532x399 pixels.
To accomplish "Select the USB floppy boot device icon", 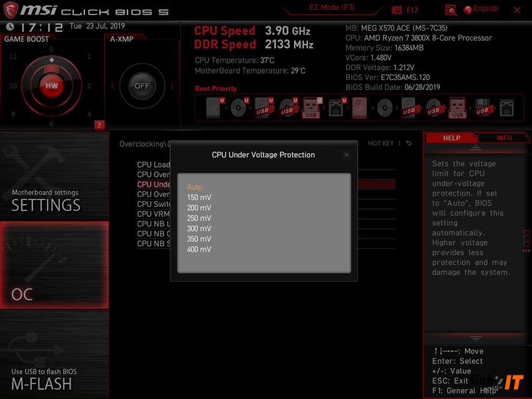I will tap(482, 108).
